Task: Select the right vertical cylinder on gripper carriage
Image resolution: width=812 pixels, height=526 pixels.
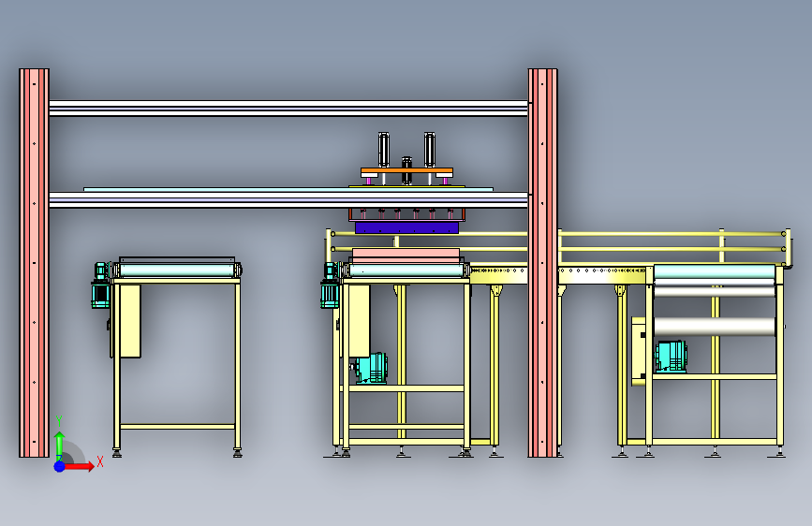Action: tap(429, 150)
